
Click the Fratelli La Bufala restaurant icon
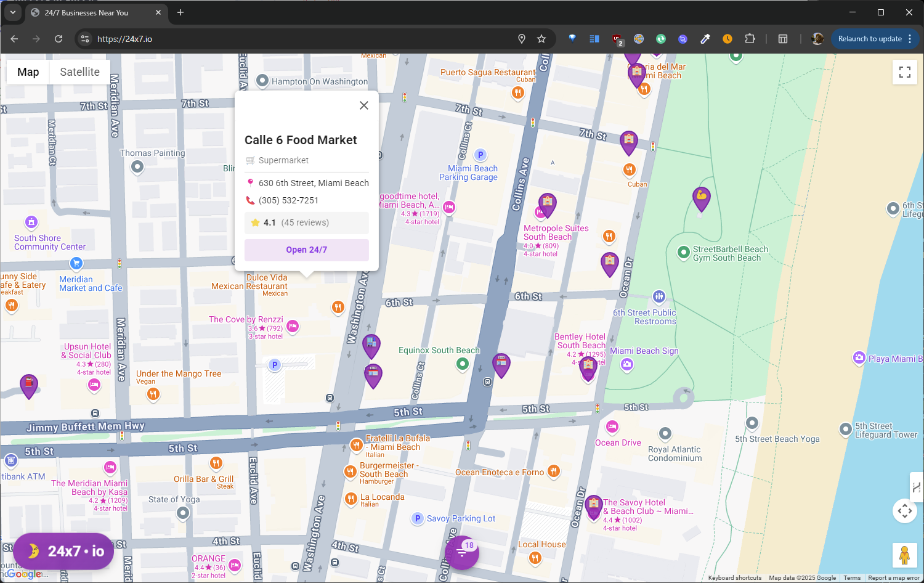click(356, 445)
